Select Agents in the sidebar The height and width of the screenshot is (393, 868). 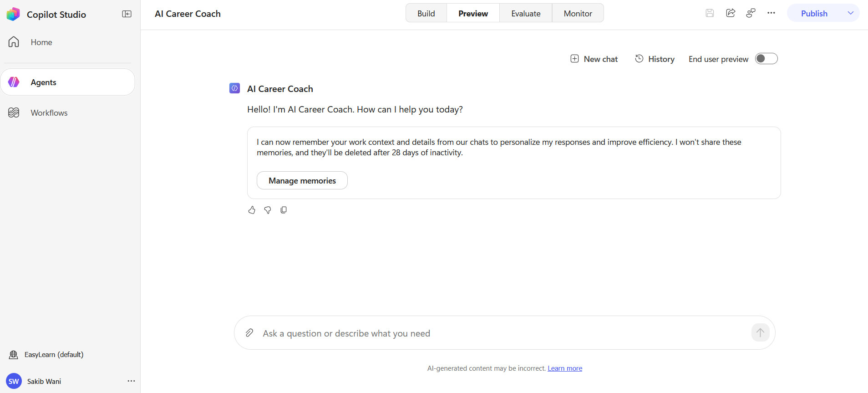tap(67, 82)
